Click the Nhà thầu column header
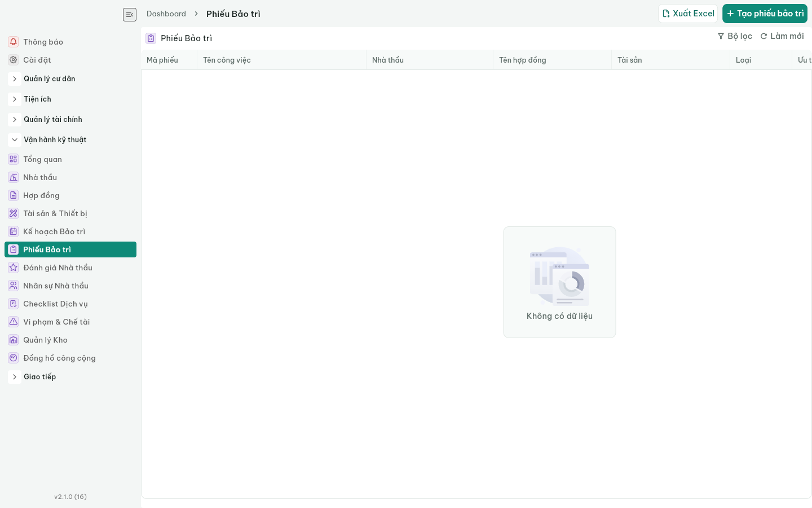The height and width of the screenshot is (508, 812). point(430,60)
